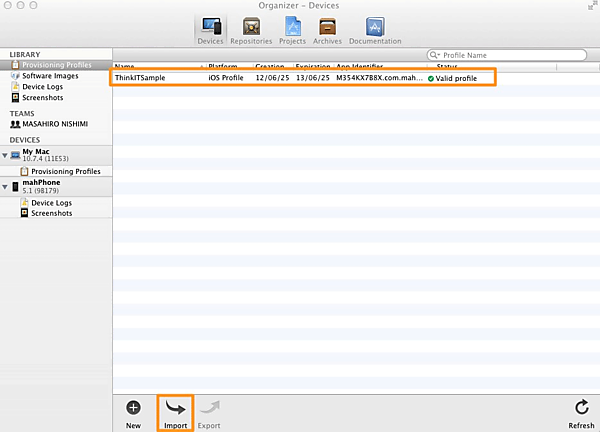The height and width of the screenshot is (432, 600).
Task: Open the Documentation section
Action: 375,30
